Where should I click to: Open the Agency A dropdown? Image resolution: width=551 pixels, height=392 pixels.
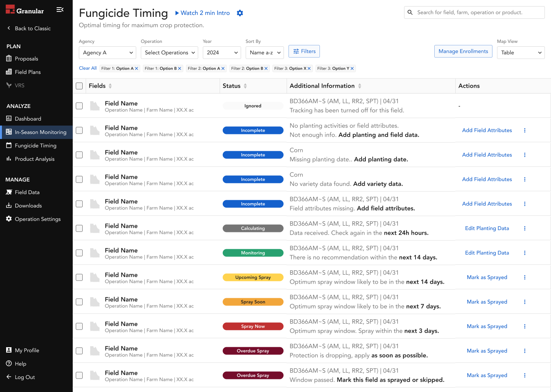108,53
